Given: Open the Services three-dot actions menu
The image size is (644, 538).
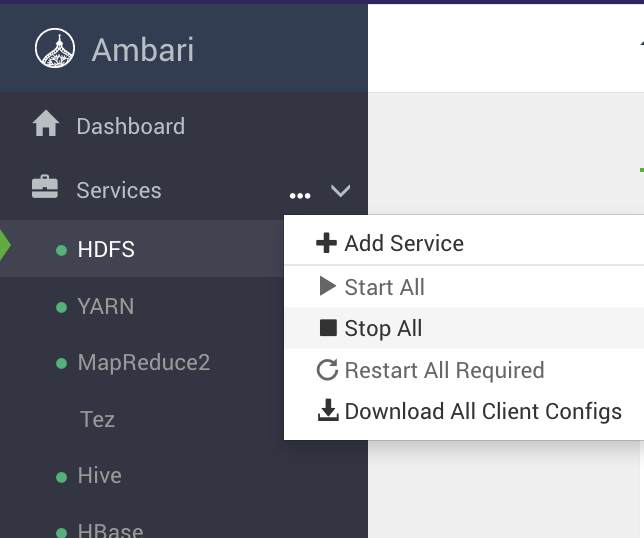Looking at the screenshot, I should pyautogui.click(x=300, y=196).
